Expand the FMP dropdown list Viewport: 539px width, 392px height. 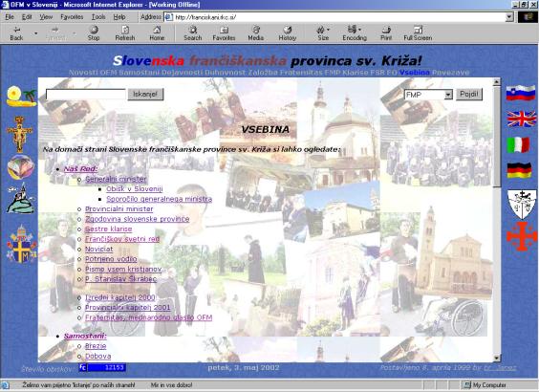pos(448,95)
